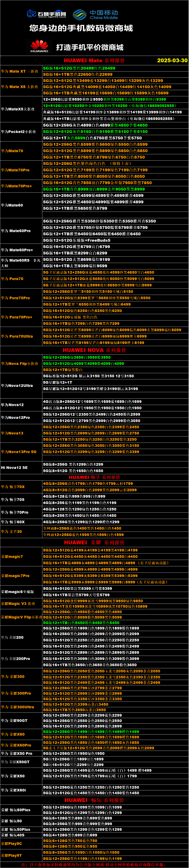Select the 华为 麦芒30 model cell

point(21,532)
